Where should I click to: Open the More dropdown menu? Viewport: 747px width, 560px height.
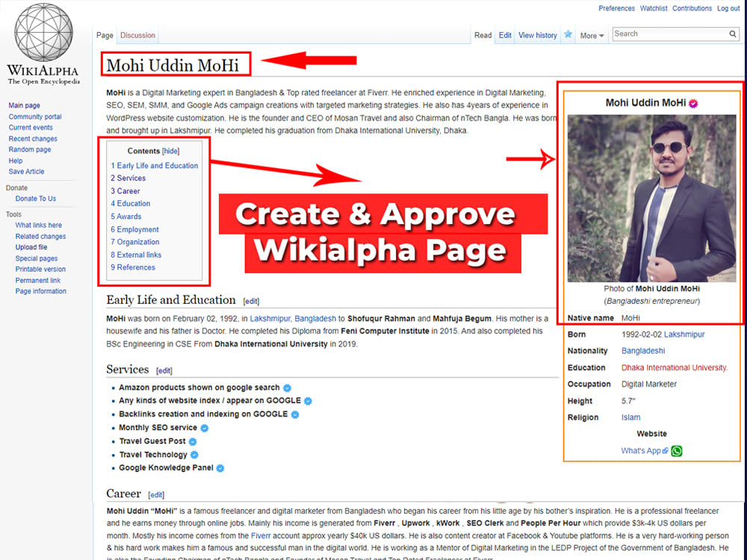(x=592, y=36)
